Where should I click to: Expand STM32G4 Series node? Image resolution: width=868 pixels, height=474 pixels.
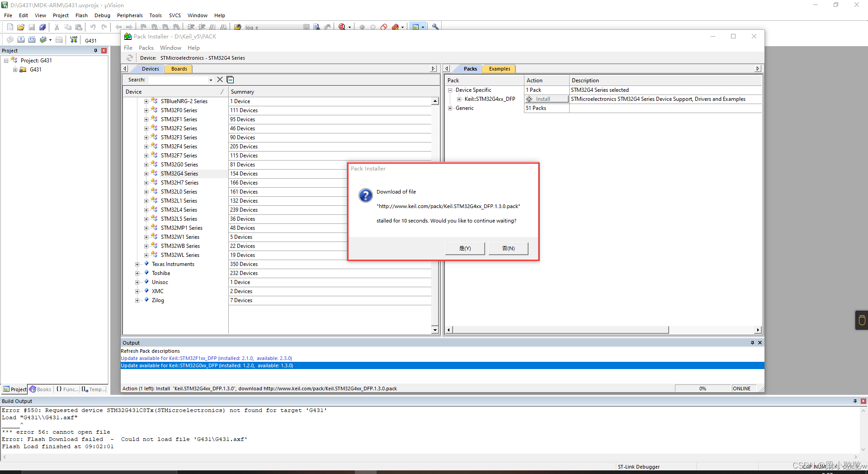[x=146, y=174]
